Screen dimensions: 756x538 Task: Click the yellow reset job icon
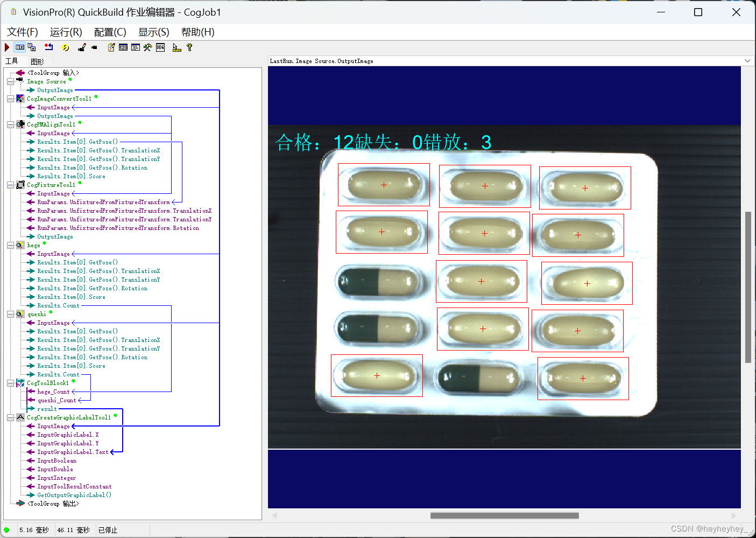(x=65, y=47)
